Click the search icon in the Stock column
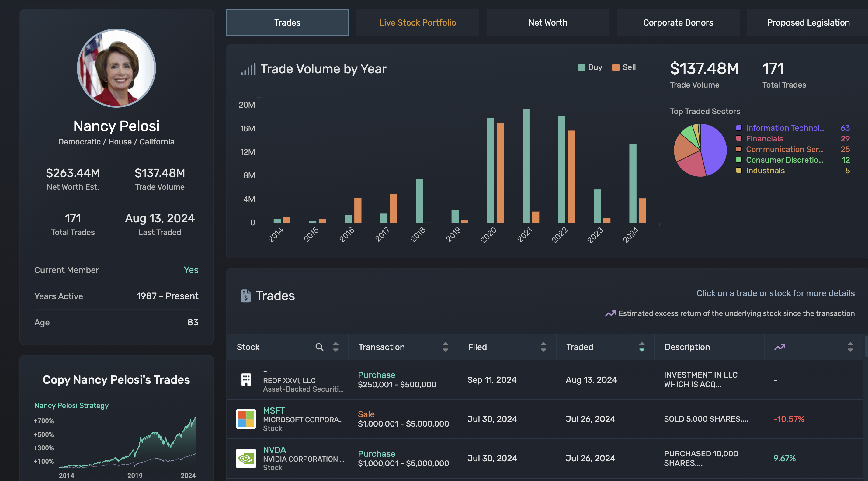 click(x=319, y=347)
